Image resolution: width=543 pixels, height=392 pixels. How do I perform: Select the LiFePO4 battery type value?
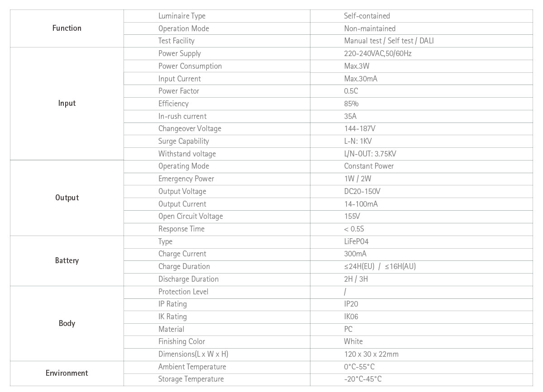[x=356, y=241]
